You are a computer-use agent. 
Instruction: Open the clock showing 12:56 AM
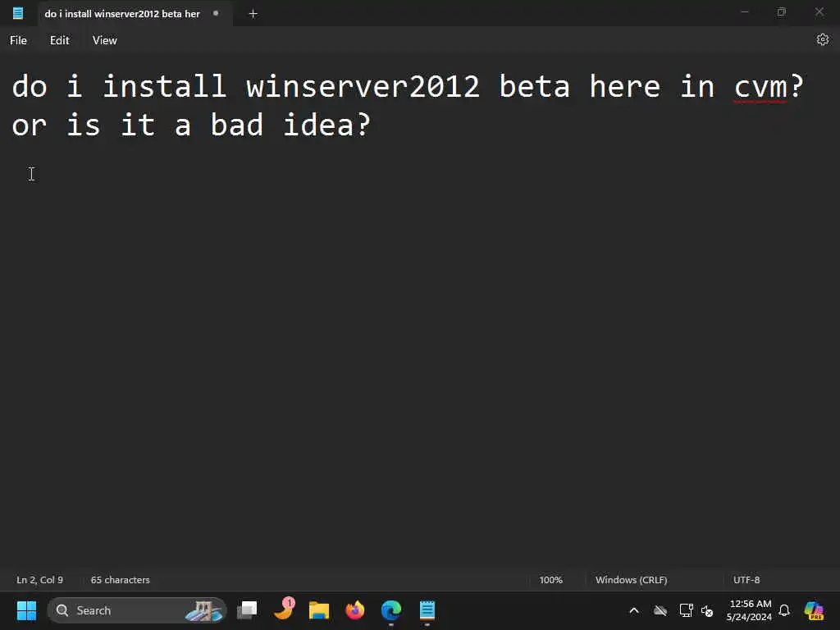click(749, 610)
